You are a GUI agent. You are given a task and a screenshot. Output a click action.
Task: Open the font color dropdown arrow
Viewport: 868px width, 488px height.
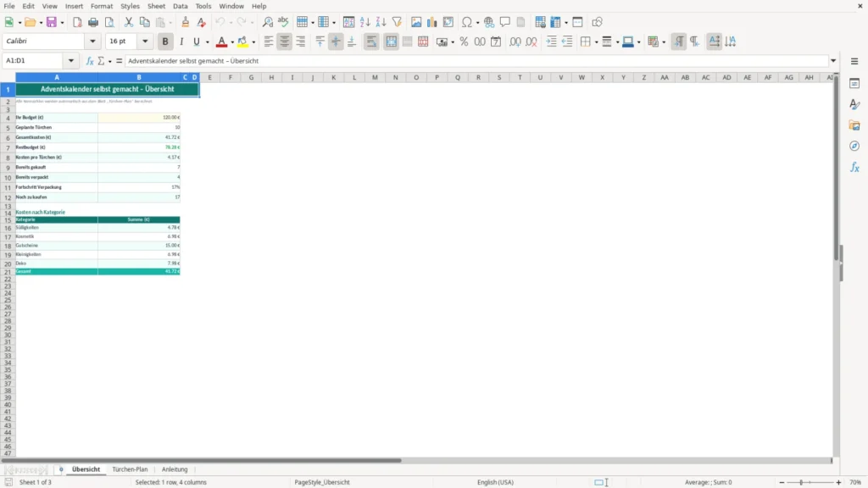point(232,42)
